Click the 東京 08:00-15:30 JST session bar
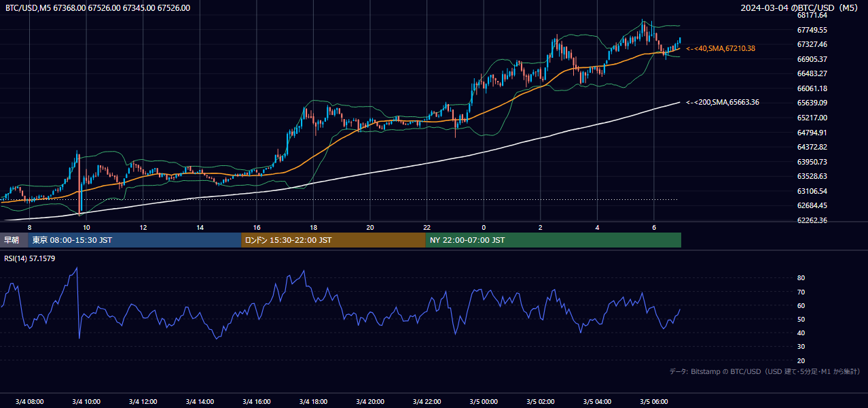The width and height of the screenshot is (868, 408). point(134,240)
